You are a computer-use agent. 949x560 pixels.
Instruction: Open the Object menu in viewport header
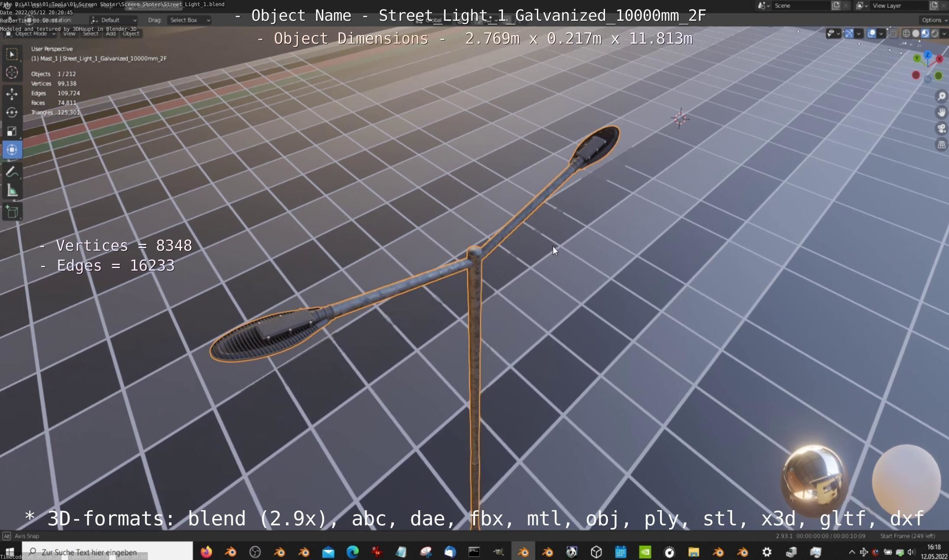tap(131, 33)
